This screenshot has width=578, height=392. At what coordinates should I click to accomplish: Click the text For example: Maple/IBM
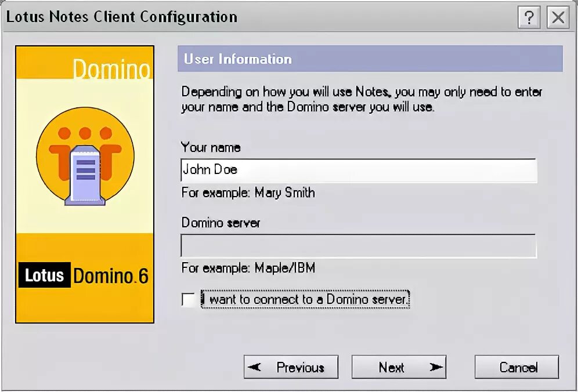click(248, 268)
